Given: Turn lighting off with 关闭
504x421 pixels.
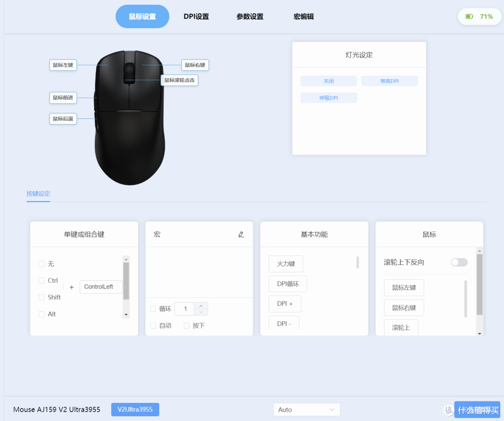Looking at the screenshot, I should [x=329, y=81].
